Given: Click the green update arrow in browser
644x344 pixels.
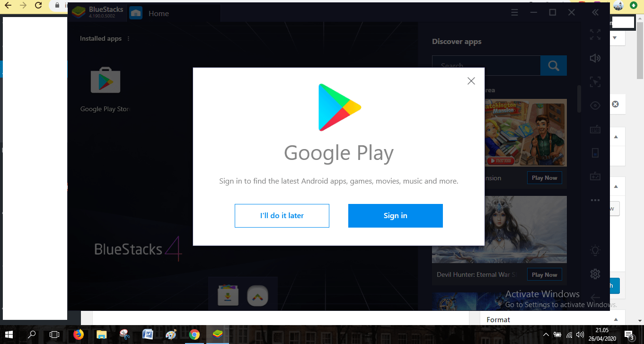Looking at the screenshot, I should point(634,5).
